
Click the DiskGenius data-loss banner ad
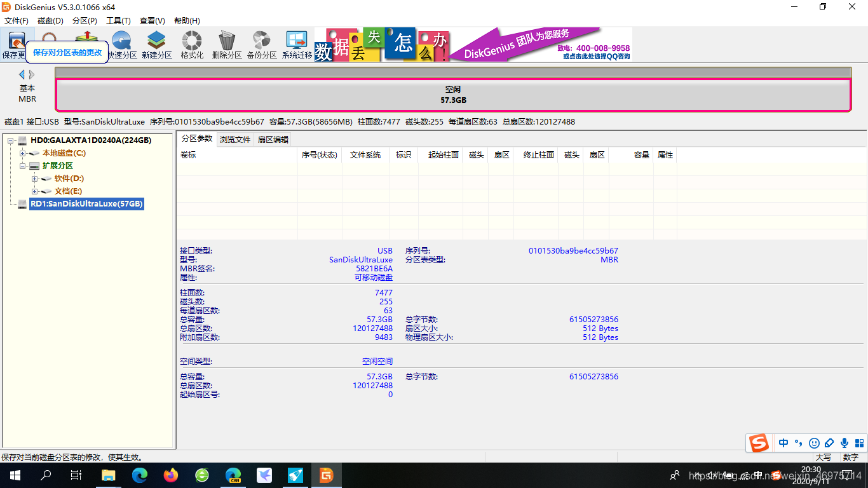[473, 44]
